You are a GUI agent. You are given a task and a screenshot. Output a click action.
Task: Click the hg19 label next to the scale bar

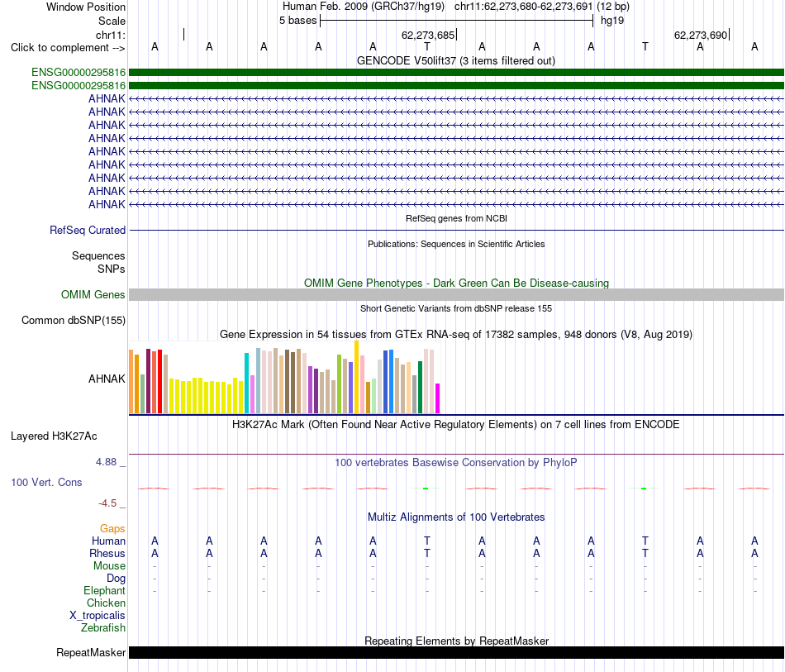tap(611, 21)
